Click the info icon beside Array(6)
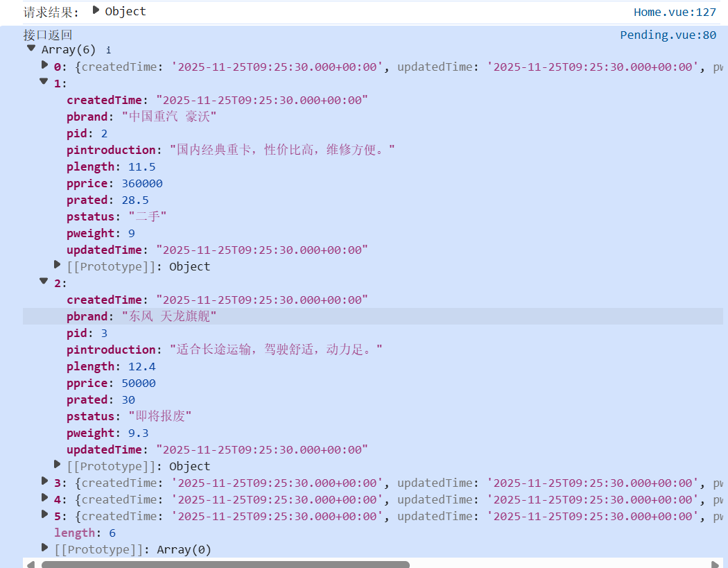Image resolution: width=728 pixels, height=568 pixels. tap(108, 50)
